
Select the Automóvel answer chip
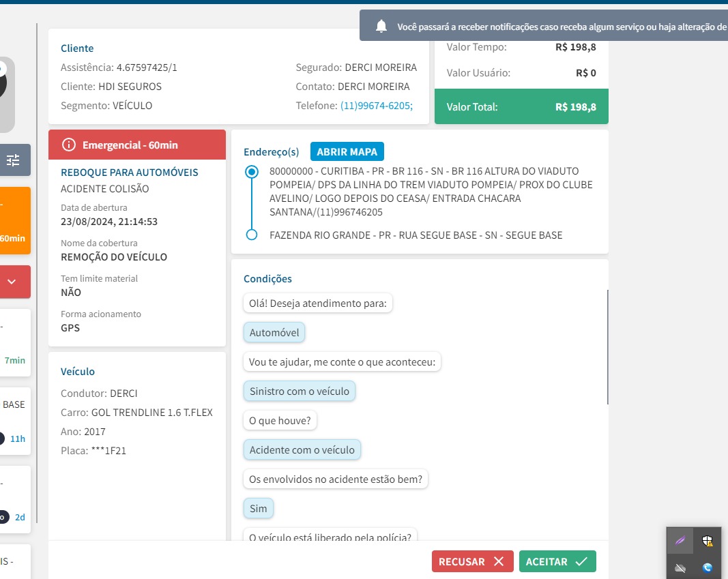(x=274, y=333)
